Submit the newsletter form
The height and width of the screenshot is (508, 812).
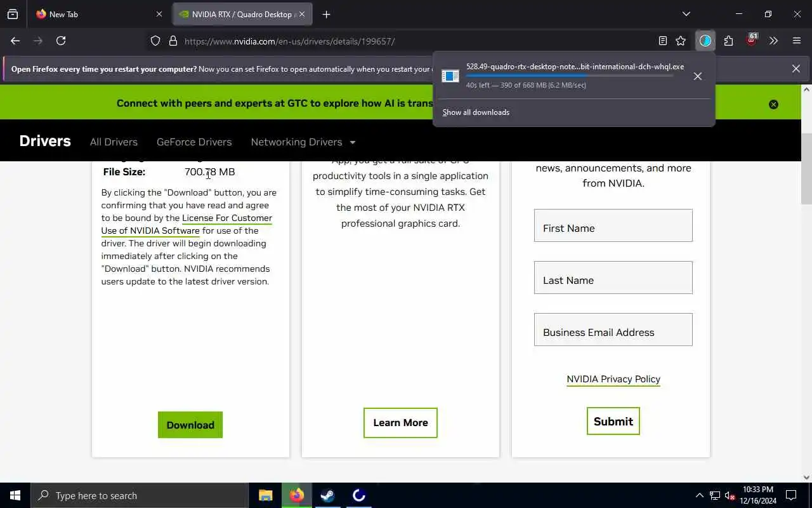[613, 421]
